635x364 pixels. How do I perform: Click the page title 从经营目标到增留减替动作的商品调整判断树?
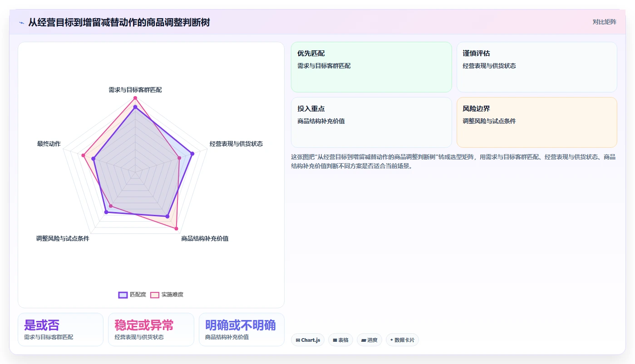click(x=119, y=22)
